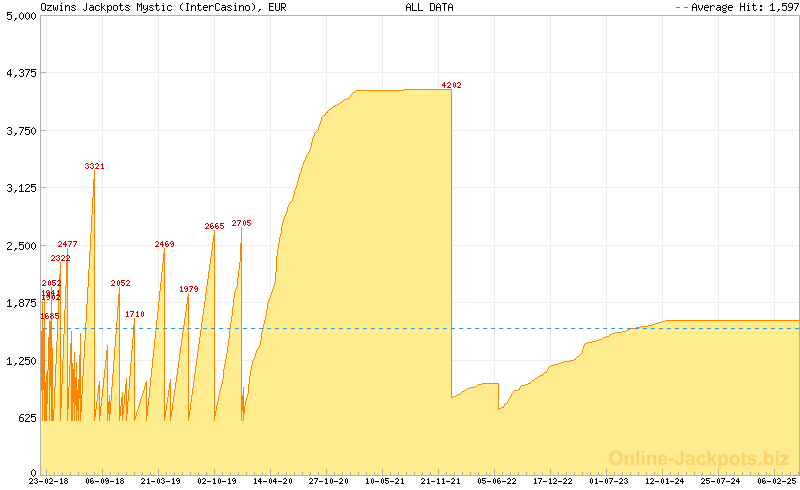Click the ALL DATA heading
Image resolution: width=800 pixels, height=490 pixels.
click(x=429, y=7)
